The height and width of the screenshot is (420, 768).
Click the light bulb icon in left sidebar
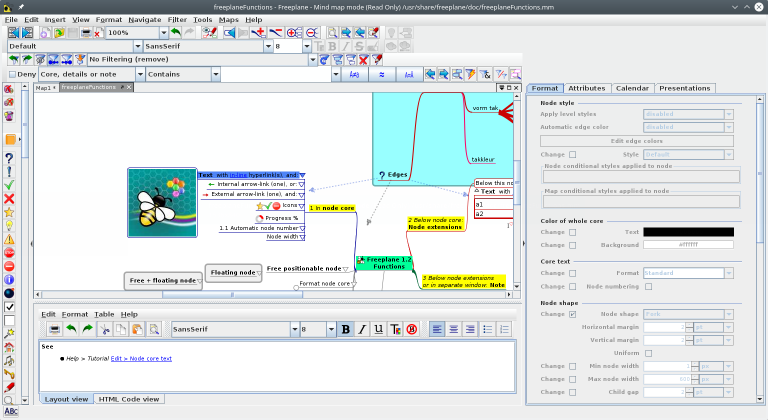pos(9,226)
